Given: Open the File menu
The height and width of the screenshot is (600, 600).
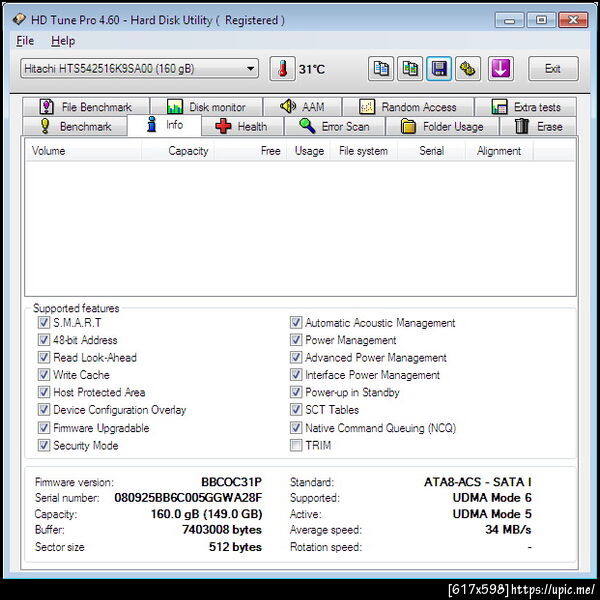Looking at the screenshot, I should (25, 41).
